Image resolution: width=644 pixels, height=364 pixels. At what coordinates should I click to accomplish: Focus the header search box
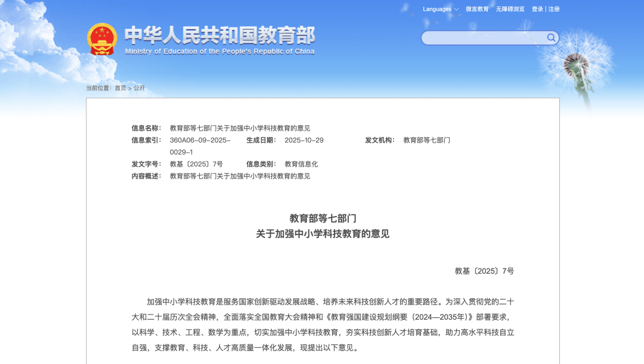pos(483,38)
